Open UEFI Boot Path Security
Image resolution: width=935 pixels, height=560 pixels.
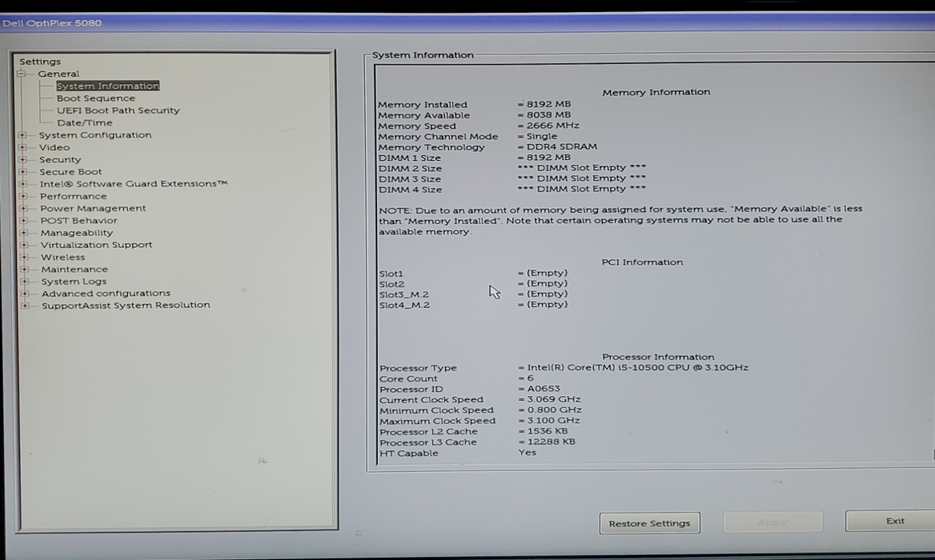click(118, 110)
